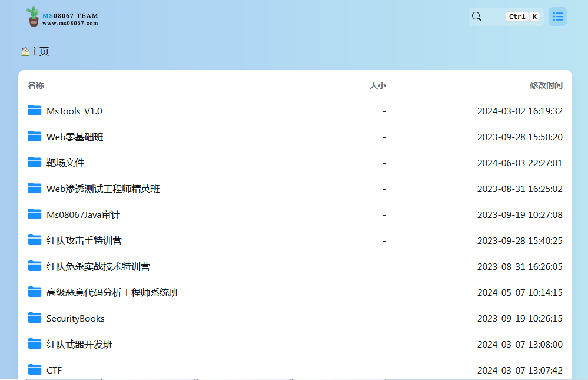Click the folder icon for 靶场文件

(x=35, y=163)
